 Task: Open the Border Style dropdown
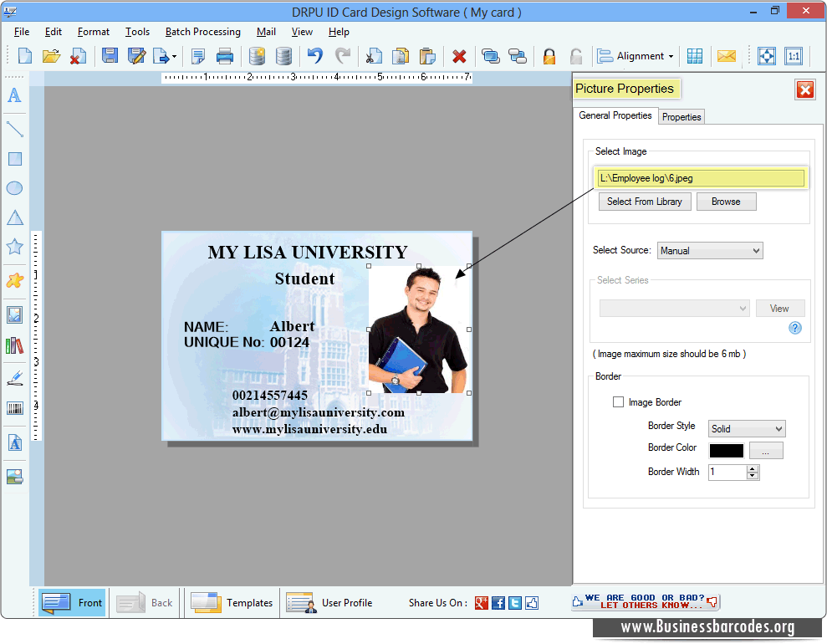[x=746, y=429]
